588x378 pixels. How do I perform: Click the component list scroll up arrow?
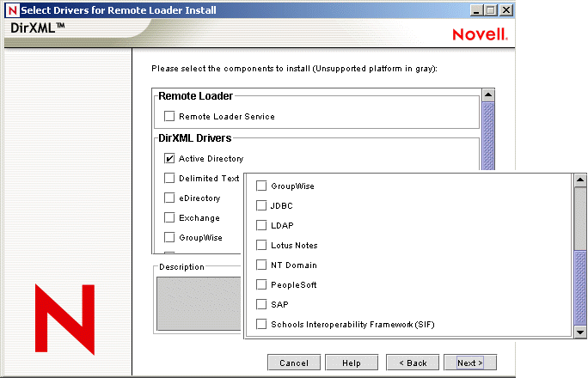tap(488, 95)
